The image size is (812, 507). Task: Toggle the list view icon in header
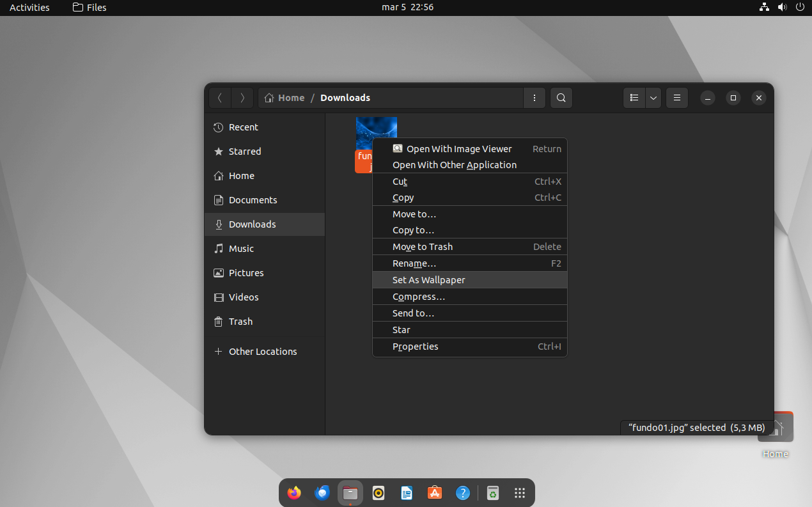coord(634,98)
